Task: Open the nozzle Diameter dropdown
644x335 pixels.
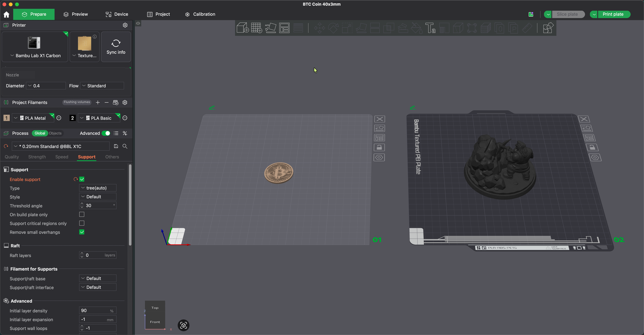Action: [x=47, y=86]
